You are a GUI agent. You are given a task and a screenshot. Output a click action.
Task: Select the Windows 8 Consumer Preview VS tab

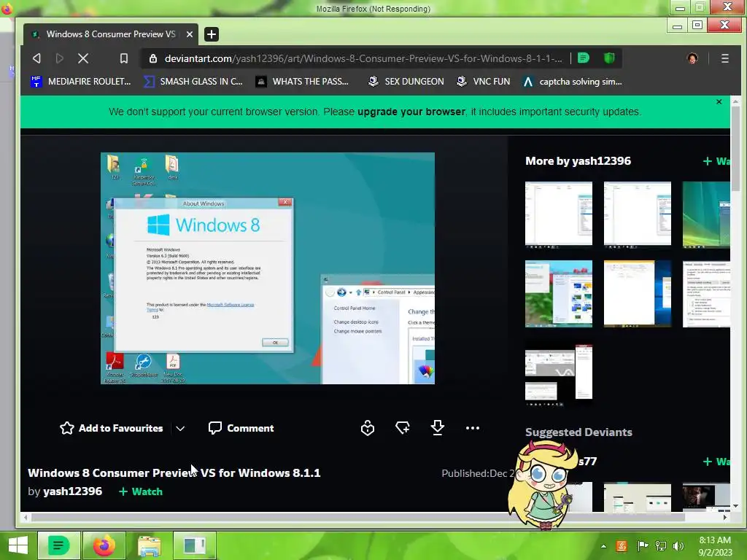pos(112,34)
